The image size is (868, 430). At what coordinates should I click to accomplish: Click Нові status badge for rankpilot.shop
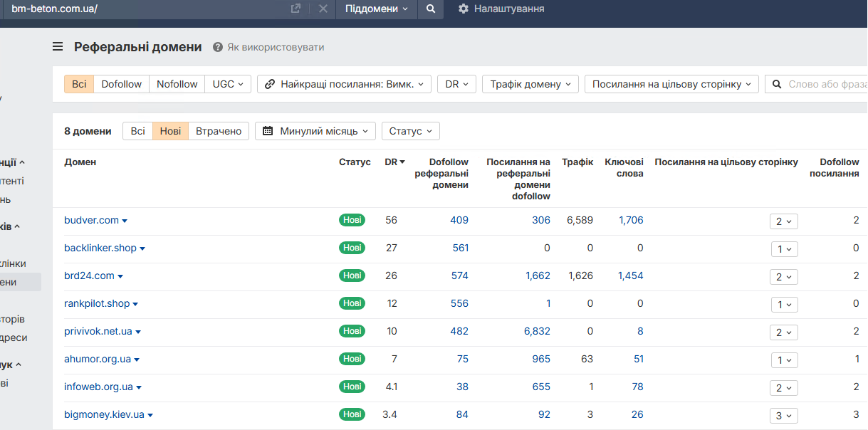(352, 303)
